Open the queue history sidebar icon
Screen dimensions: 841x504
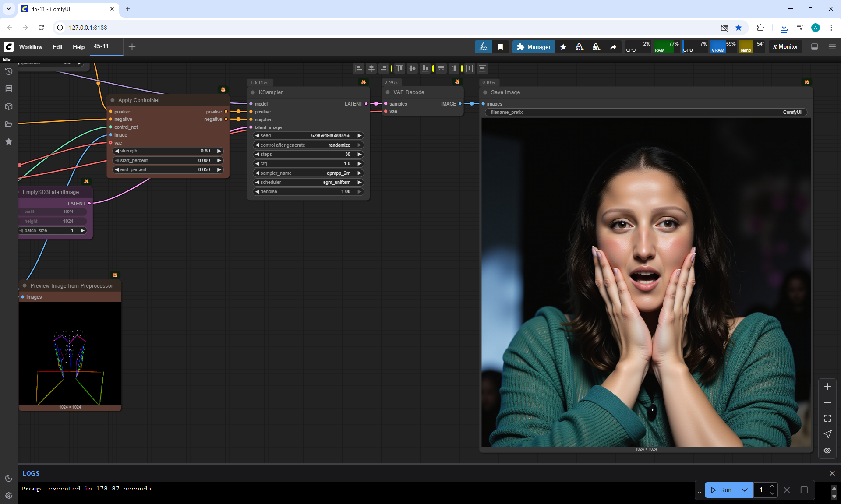[8, 71]
